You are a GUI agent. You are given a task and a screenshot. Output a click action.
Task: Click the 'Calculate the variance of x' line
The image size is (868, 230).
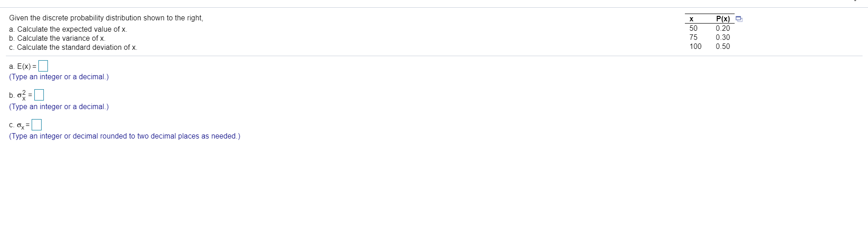pos(57,38)
